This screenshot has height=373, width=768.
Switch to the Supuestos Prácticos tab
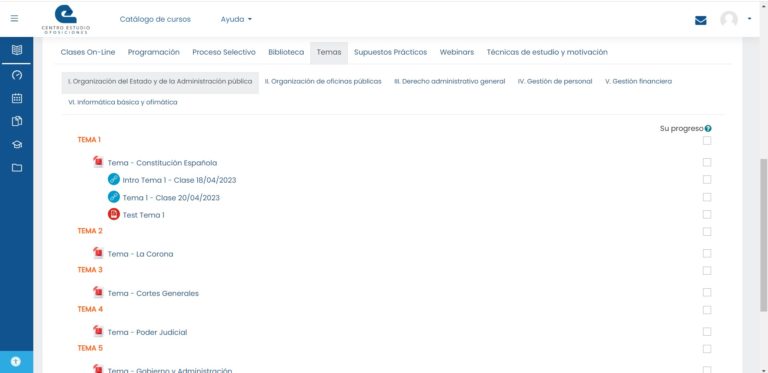(x=390, y=52)
